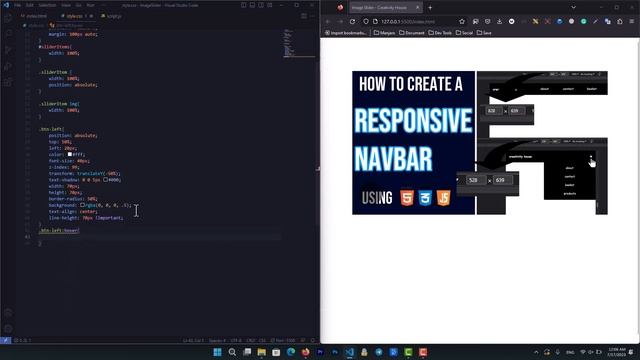Image resolution: width=640 pixels, height=360 pixels.
Task: Open the Document bookmarks folder
Action: pyautogui.click(x=411, y=33)
